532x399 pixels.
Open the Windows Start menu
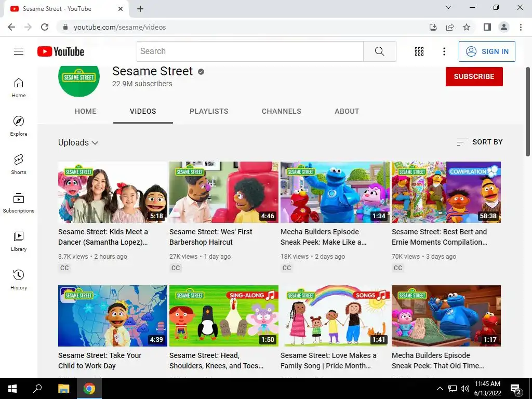tap(12, 389)
